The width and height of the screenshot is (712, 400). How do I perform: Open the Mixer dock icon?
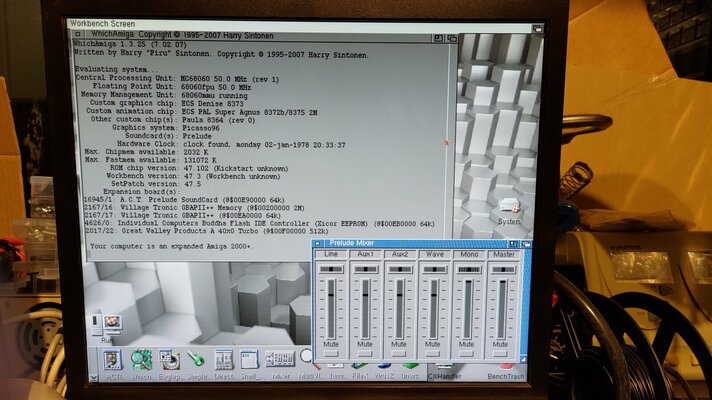pyautogui.click(x=280, y=359)
